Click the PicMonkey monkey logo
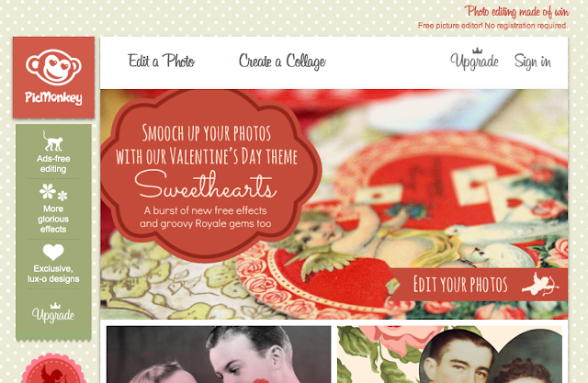This screenshot has width=588, height=383. pos(53,77)
